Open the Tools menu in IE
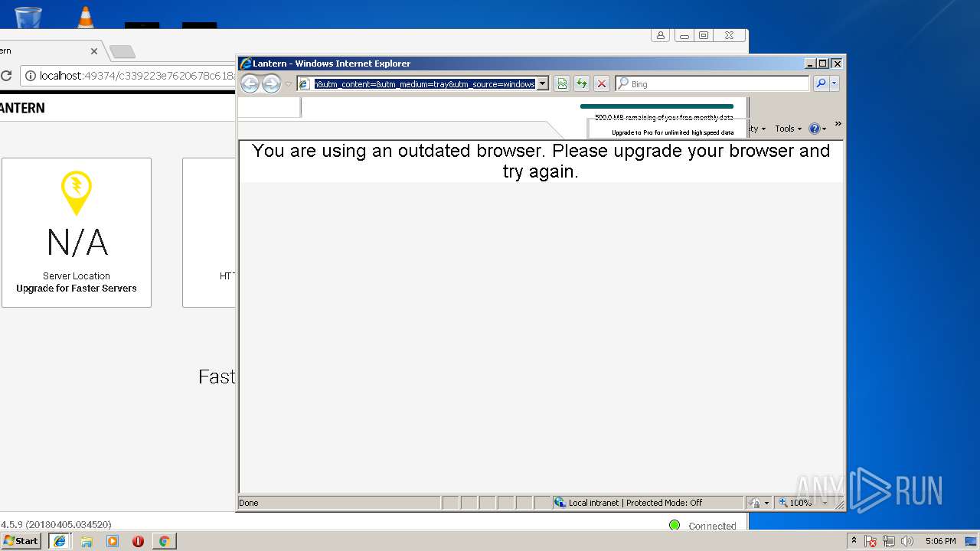Viewport: 980px width, 551px height. [788, 129]
